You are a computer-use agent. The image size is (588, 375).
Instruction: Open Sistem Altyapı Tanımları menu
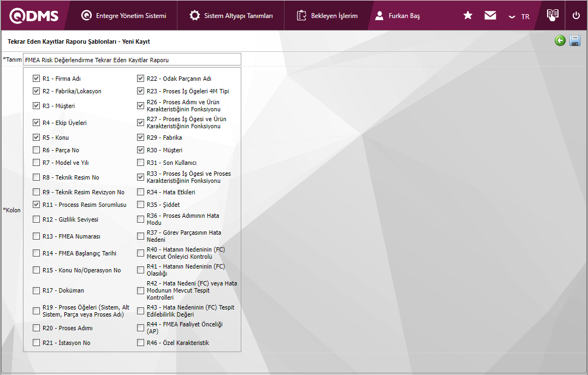(x=231, y=16)
